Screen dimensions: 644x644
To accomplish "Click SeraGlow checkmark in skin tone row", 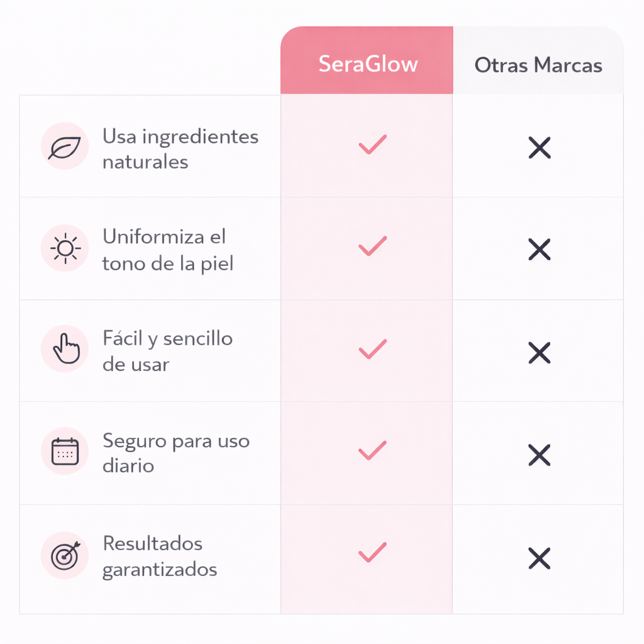I will 372,247.
